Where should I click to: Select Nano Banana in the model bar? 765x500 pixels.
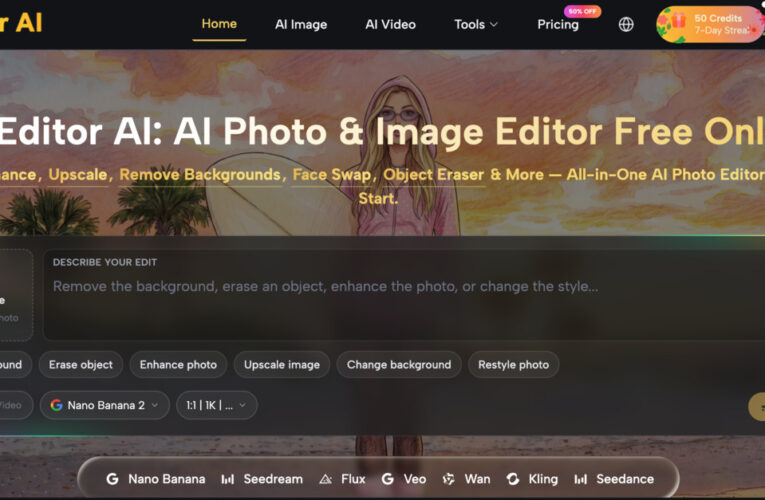click(x=166, y=479)
